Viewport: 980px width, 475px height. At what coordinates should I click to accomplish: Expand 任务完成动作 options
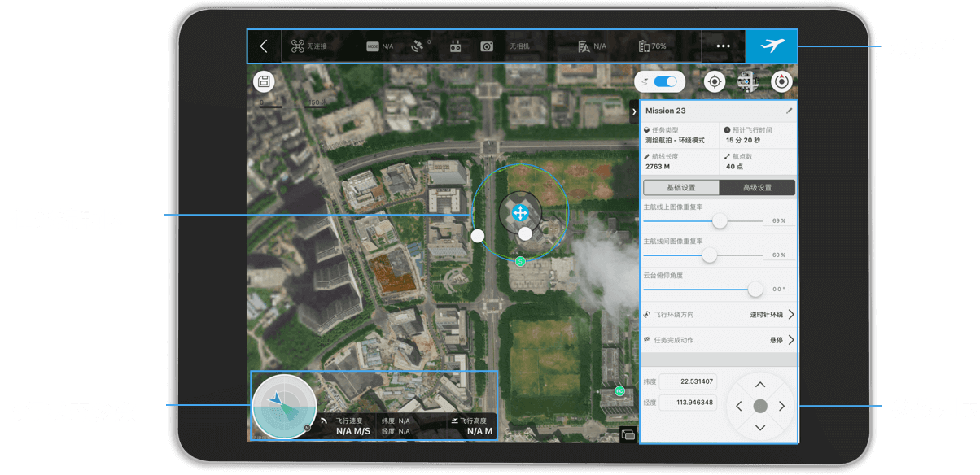click(x=790, y=340)
